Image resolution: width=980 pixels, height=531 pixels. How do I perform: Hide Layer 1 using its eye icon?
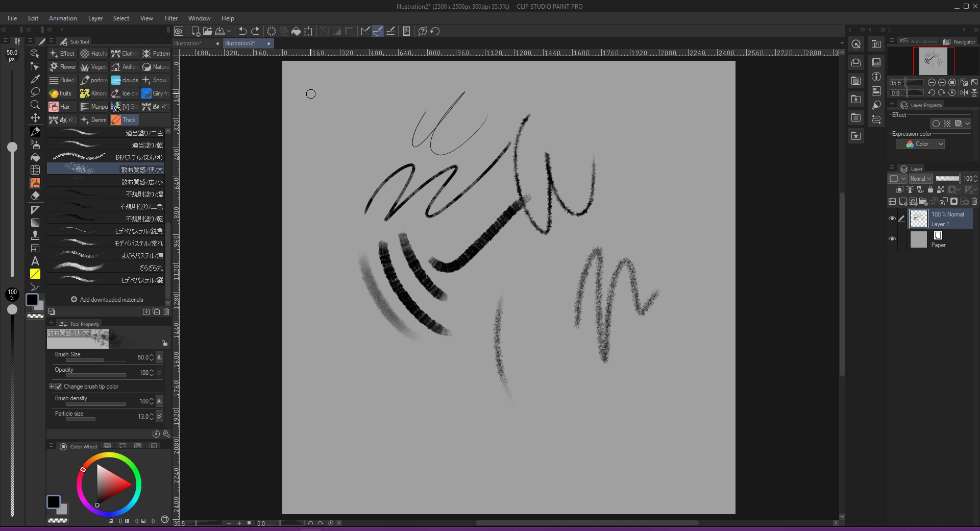pos(892,219)
